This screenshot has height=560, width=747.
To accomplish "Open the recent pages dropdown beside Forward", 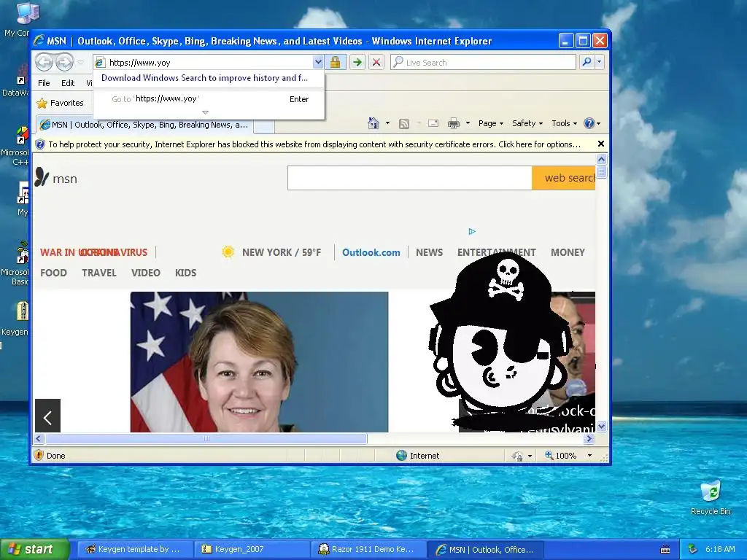I will [x=80, y=62].
